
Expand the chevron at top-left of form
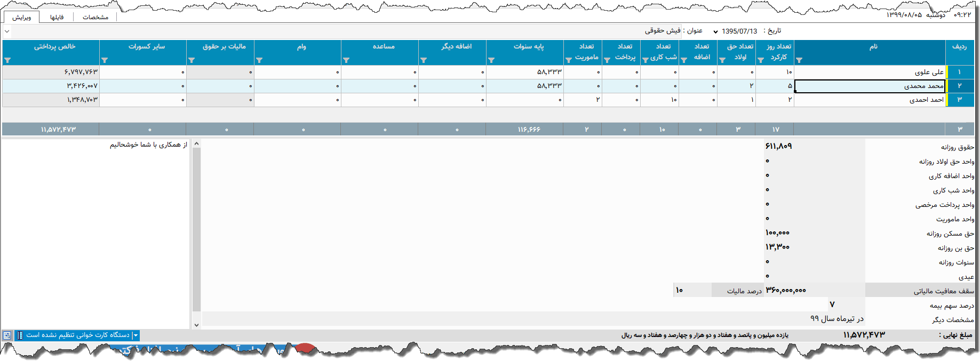(7, 31)
